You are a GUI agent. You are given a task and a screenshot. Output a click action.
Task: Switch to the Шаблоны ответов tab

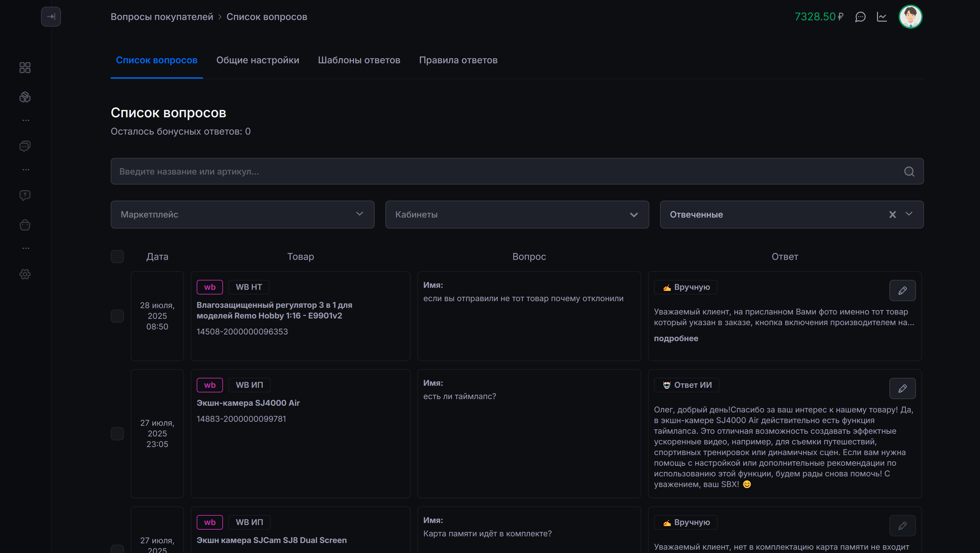tap(359, 60)
